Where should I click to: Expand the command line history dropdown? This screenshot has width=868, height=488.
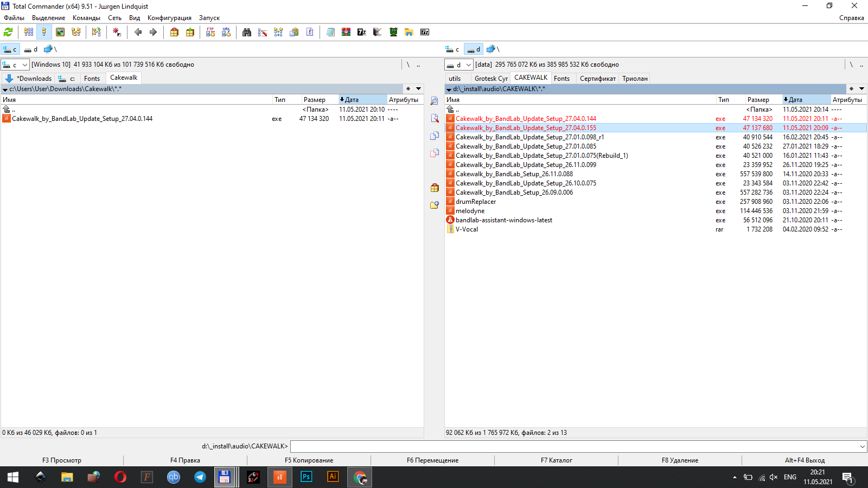pyautogui.click(x=862, y=446)
